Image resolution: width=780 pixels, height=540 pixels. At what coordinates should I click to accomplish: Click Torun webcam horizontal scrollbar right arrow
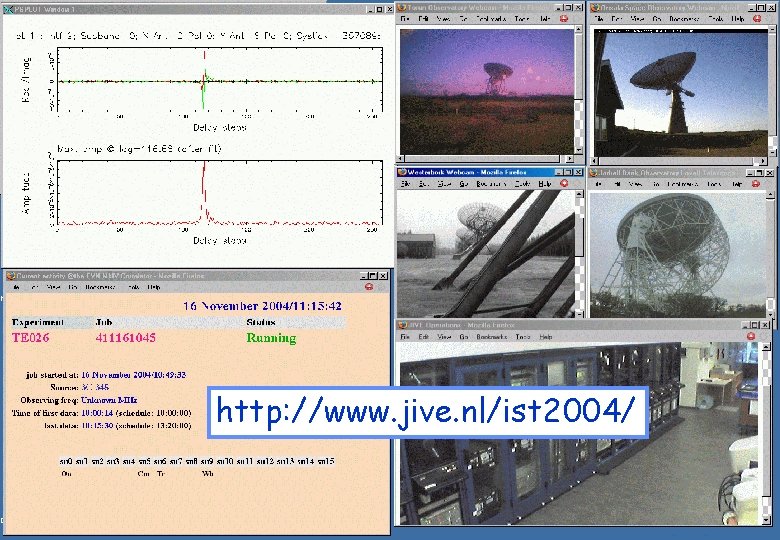point(569,159)
